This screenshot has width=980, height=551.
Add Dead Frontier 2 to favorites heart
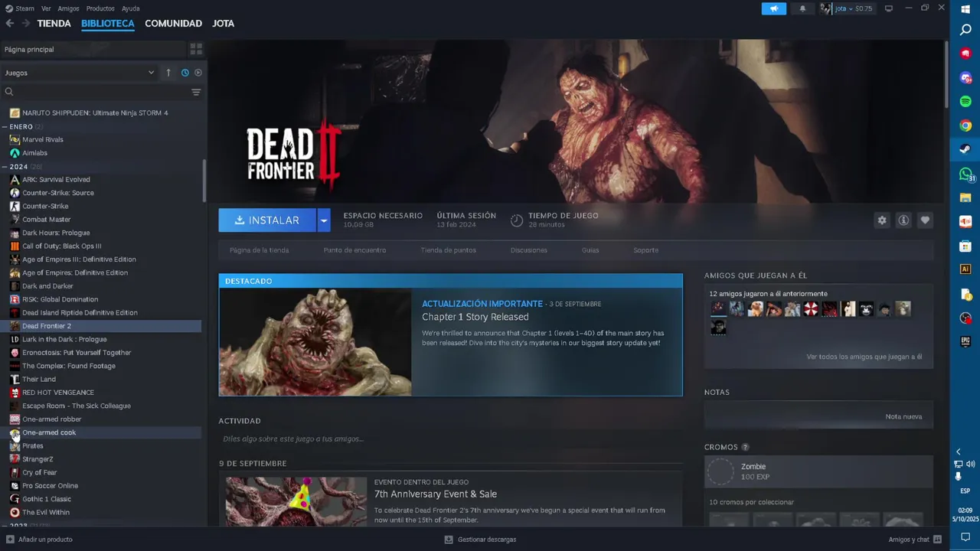click(x=925, y=220)
